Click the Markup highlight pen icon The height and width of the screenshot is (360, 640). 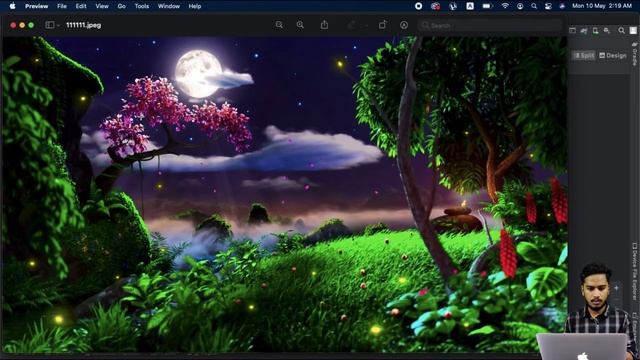coord(351,25)
